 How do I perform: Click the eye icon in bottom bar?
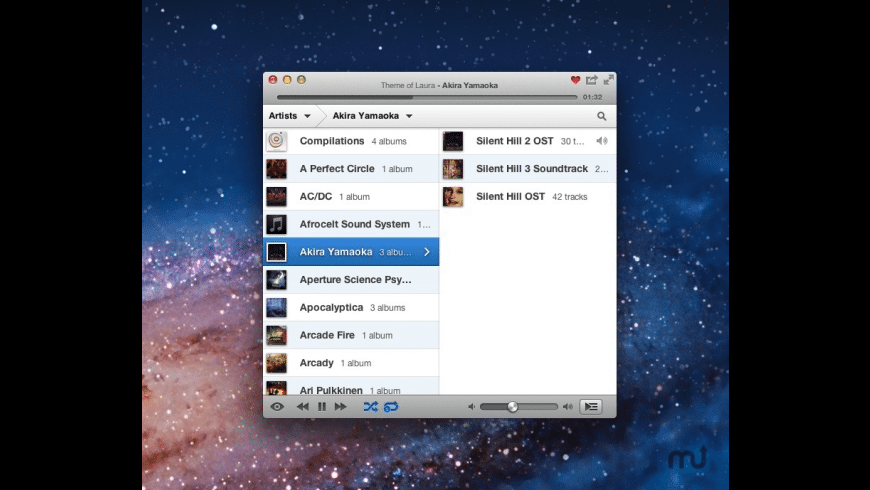pyautogui.click(x=277, y=407)
